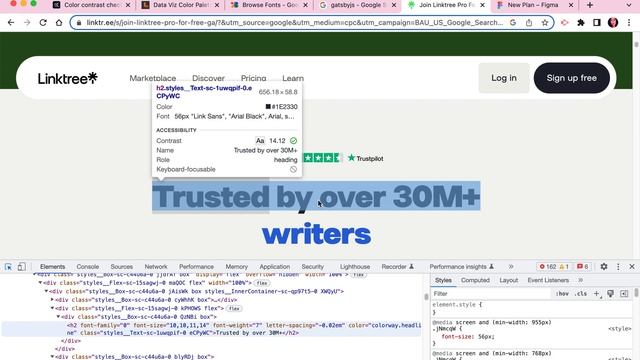Open the Layout styles tab
640x360 pixels.
pyautogui.click(x=509, y=280)
